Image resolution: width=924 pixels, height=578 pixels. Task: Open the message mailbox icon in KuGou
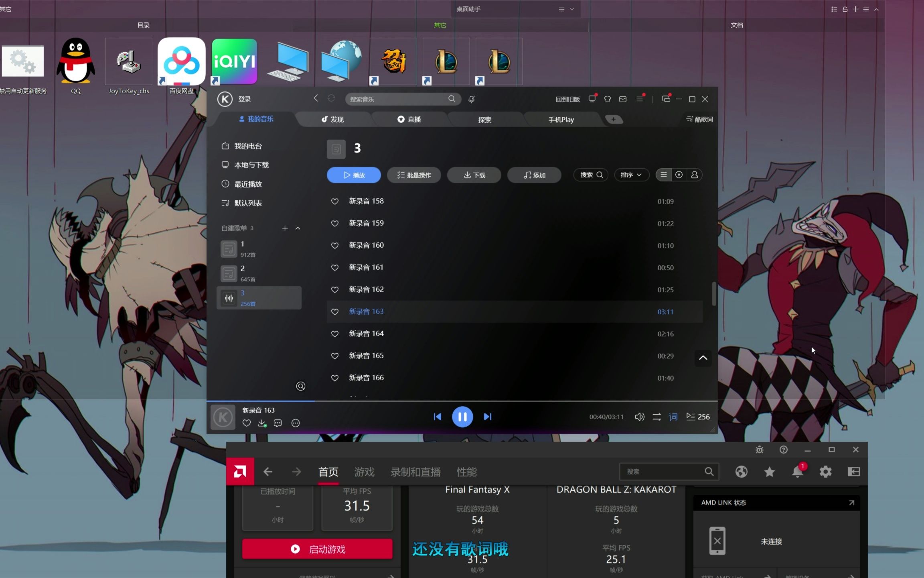pyautogui.click(x=623, y=99)
